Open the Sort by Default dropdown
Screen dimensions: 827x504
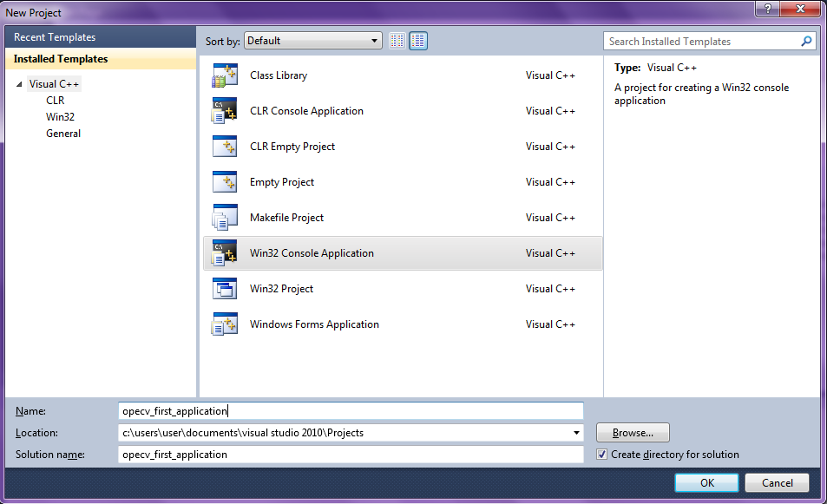point(313,41)
